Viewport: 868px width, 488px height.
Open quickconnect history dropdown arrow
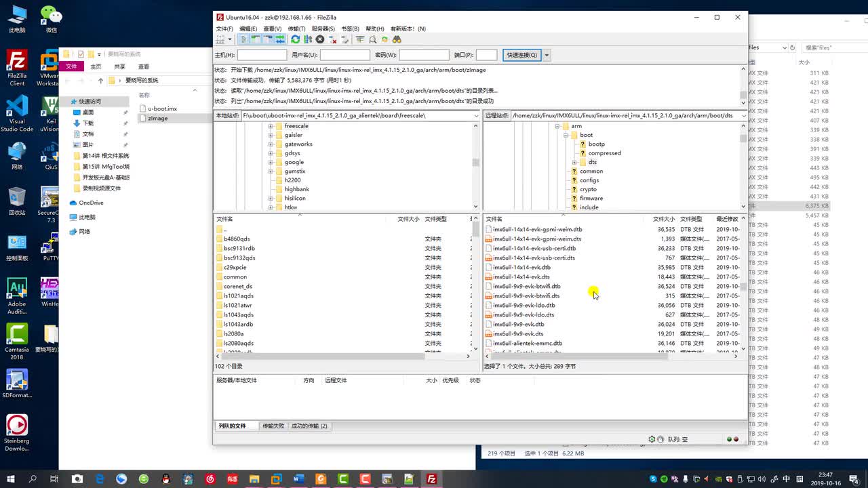click(x=547, y=55)
